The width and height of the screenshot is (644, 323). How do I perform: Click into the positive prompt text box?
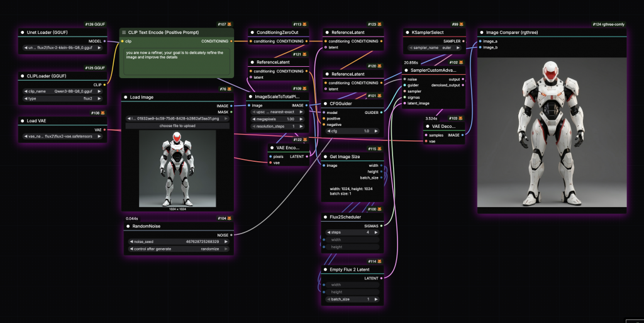tap(176, 63)
